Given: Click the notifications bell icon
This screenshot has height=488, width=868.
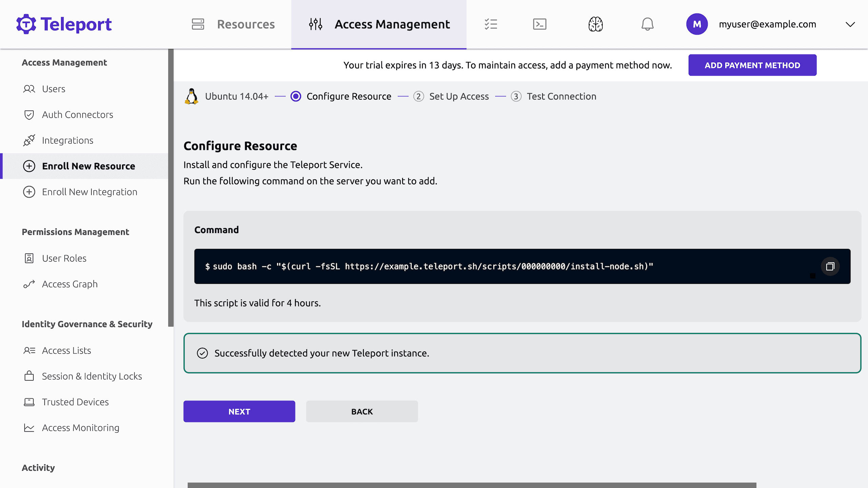Looking at the screenshot, I should click(x=647, y=24).
